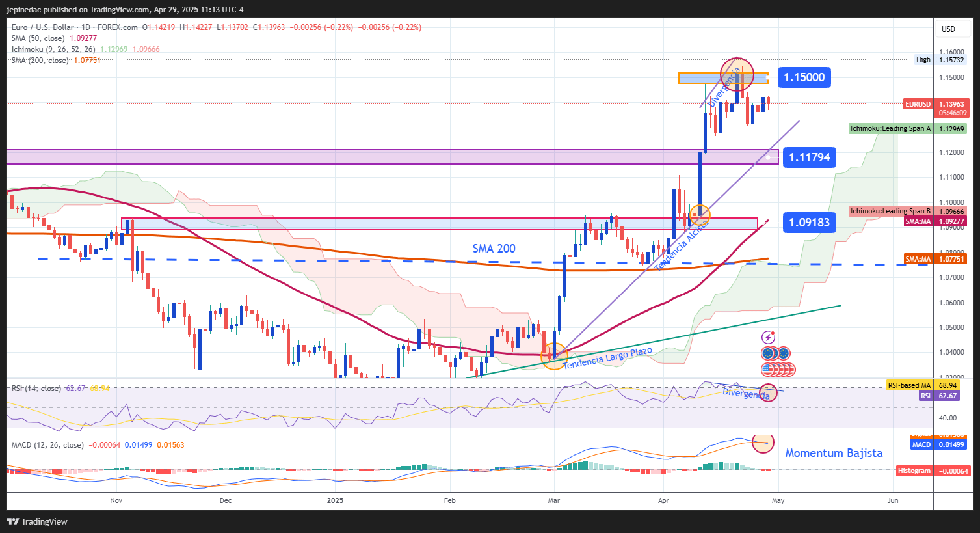Click the Feb date on time axis
This screenshot has height=533, width=980.
click(449, 500)
